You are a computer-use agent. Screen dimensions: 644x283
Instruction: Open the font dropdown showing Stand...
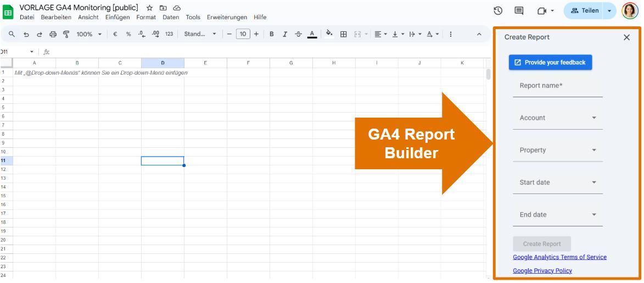pos(200,34)
